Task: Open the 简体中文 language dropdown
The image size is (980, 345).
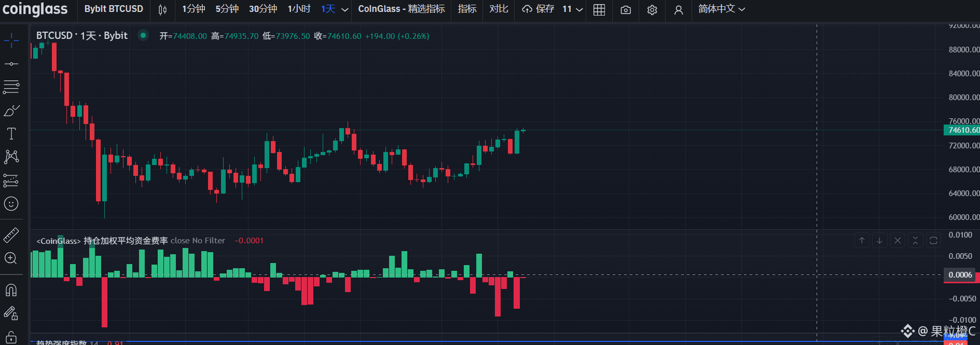Action: (x=722, y=9)
